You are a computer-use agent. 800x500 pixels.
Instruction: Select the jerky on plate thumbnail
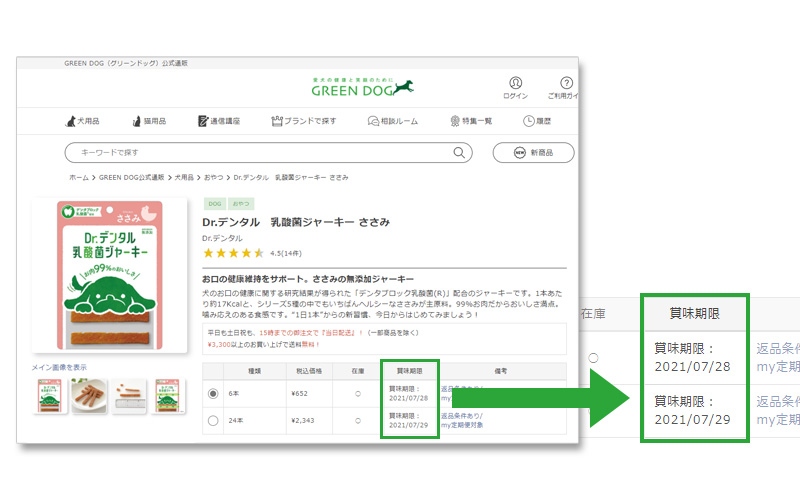point(89,396)
